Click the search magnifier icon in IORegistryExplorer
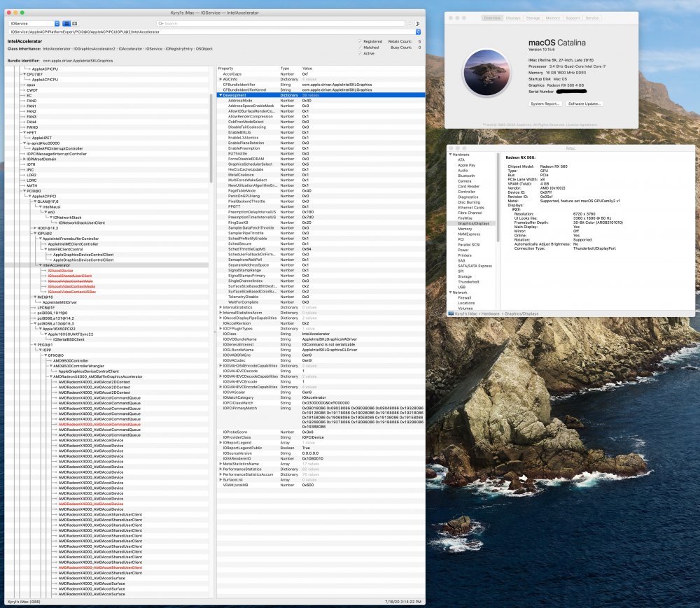Viewport: 700px width, 608px height. coord(161,23)
